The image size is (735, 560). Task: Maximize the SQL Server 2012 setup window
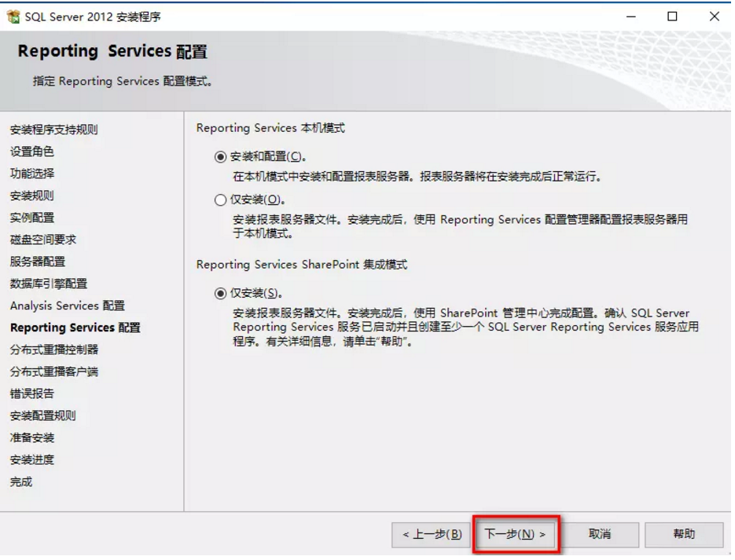coord(672,16)
